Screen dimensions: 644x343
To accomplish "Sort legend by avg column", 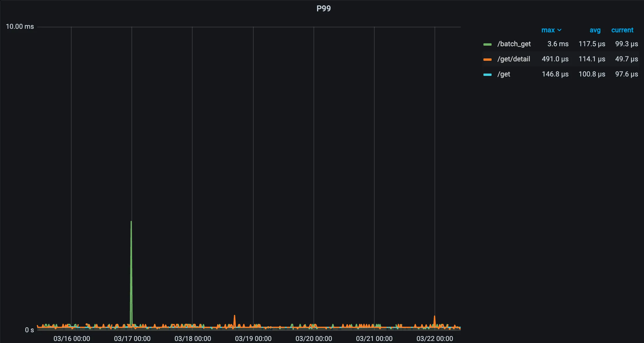I will (595, 30).
